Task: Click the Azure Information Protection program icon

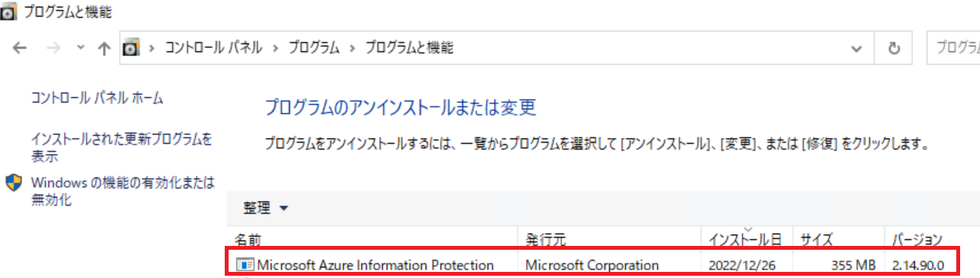Action: click(245, 265)
